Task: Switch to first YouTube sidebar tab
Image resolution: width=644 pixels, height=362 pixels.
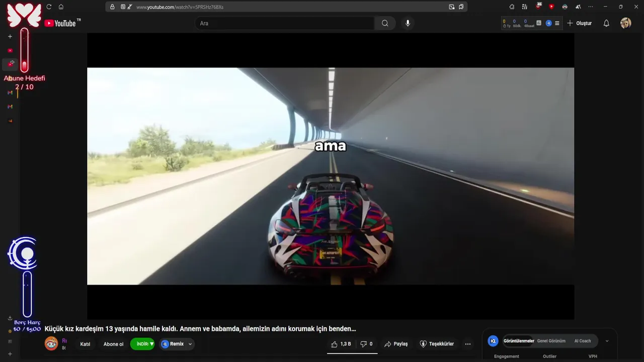Action: (10, 50)
